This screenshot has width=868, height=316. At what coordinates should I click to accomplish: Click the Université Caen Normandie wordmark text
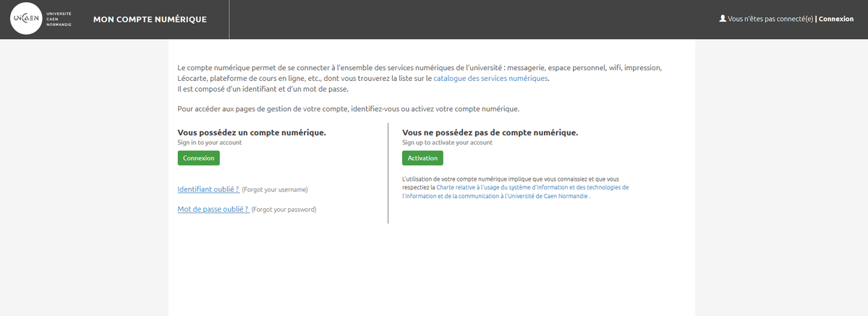59,19
